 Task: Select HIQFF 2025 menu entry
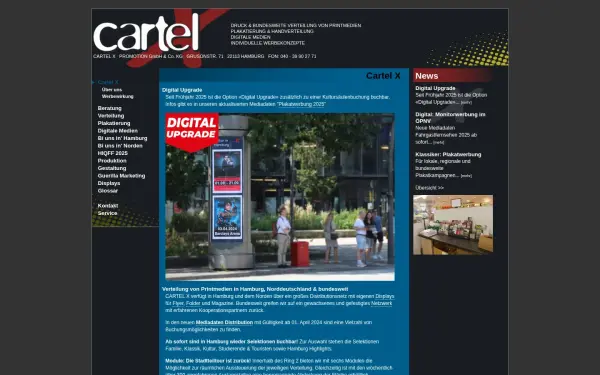tap(112, 153)
